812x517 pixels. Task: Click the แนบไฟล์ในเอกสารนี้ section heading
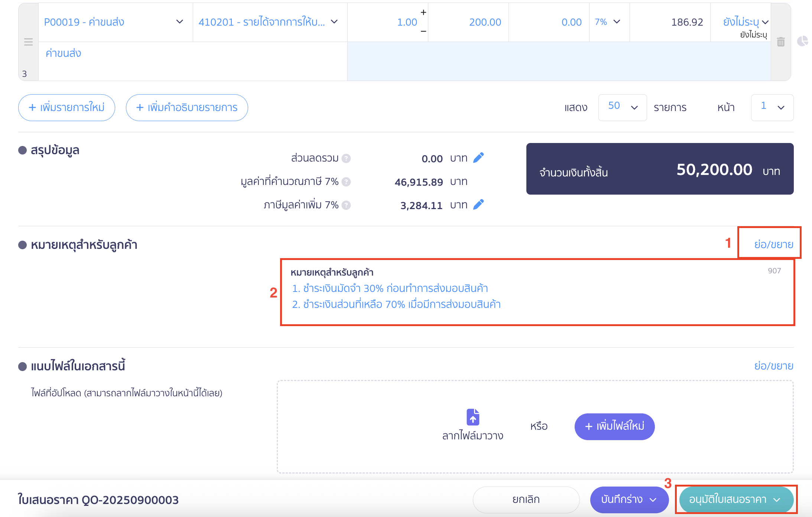tap(78, 366)
